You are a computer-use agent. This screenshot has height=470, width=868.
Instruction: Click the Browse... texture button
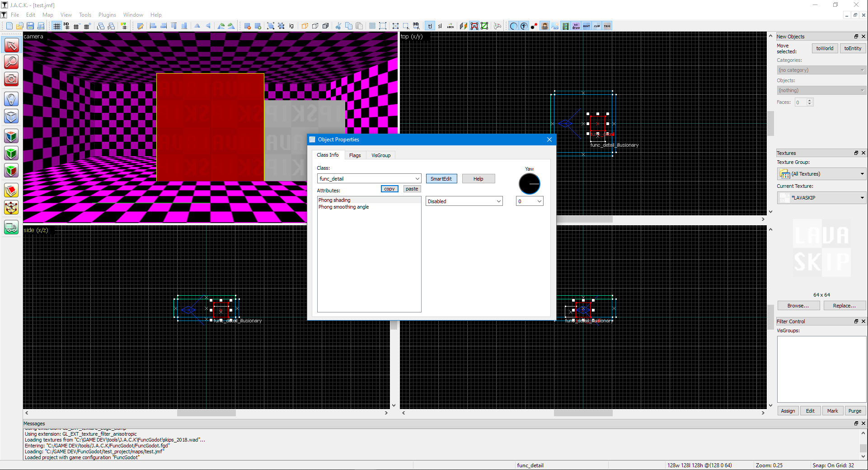click(798, 306)
